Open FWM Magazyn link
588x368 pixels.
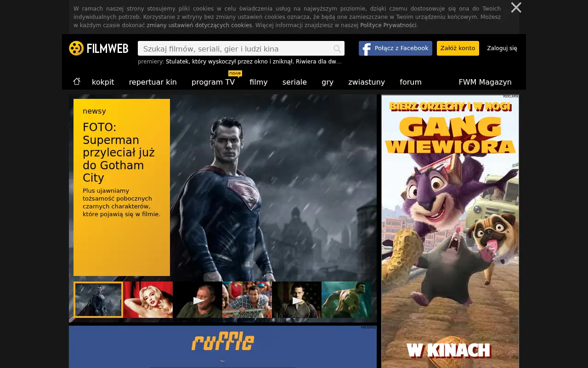point(485,82)
